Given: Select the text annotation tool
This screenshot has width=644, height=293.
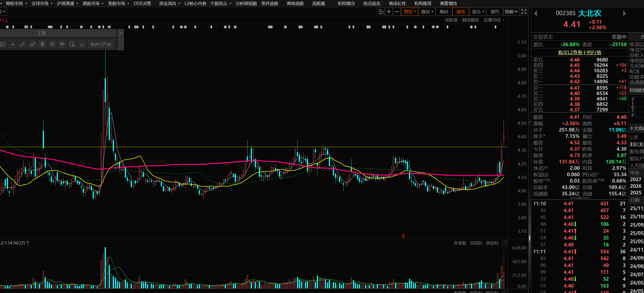Looking at the screenshot, I should (x=13, y=44).
